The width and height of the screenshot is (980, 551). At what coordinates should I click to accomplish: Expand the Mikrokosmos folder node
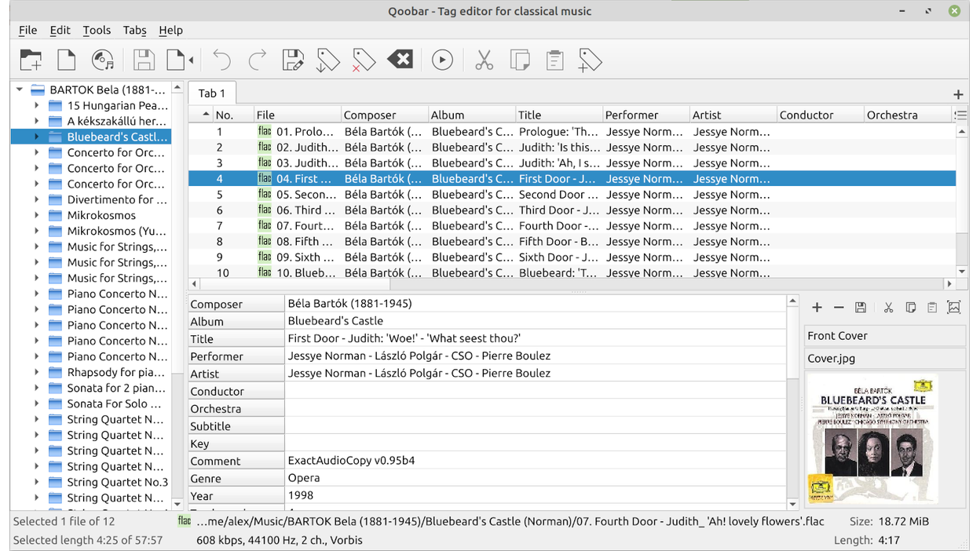pyautogui.click(x=36, y=215)
